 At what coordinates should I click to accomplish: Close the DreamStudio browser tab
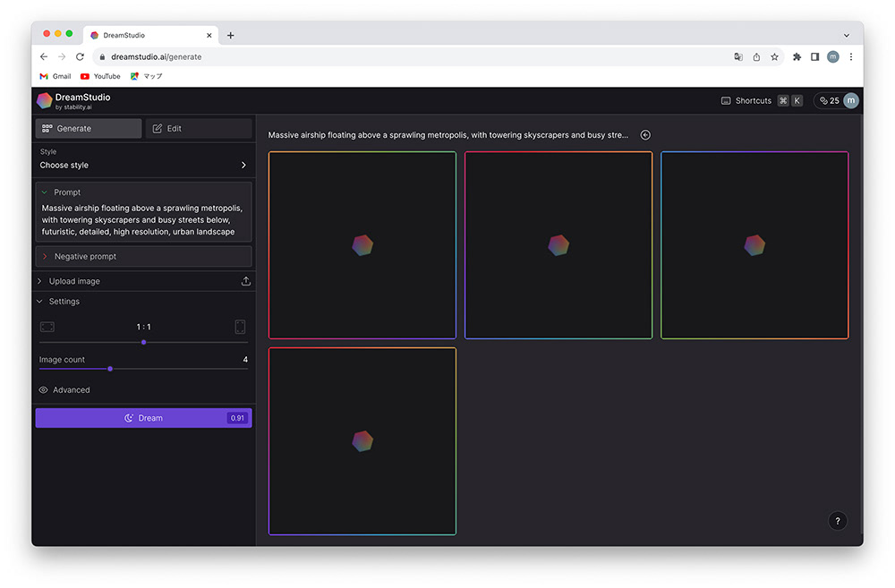coord(209,36)
